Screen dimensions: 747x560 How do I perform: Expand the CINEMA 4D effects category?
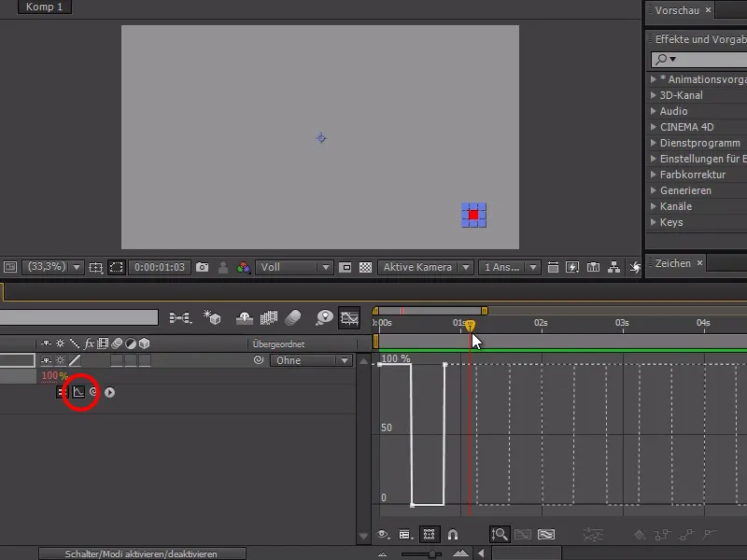point(654,127)
